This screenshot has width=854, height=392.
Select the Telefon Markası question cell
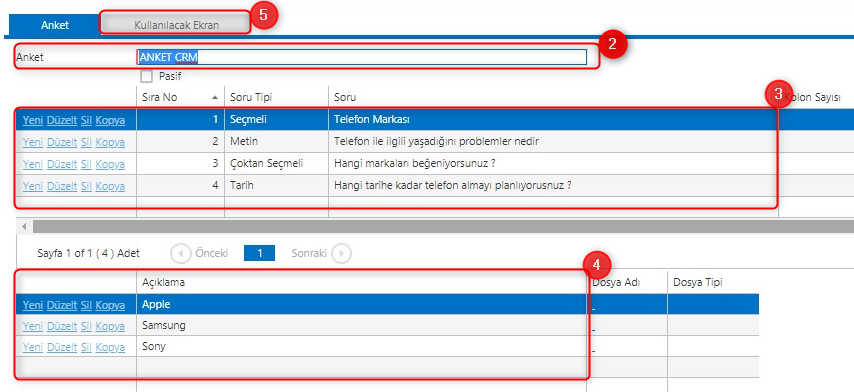pos(553,120)
